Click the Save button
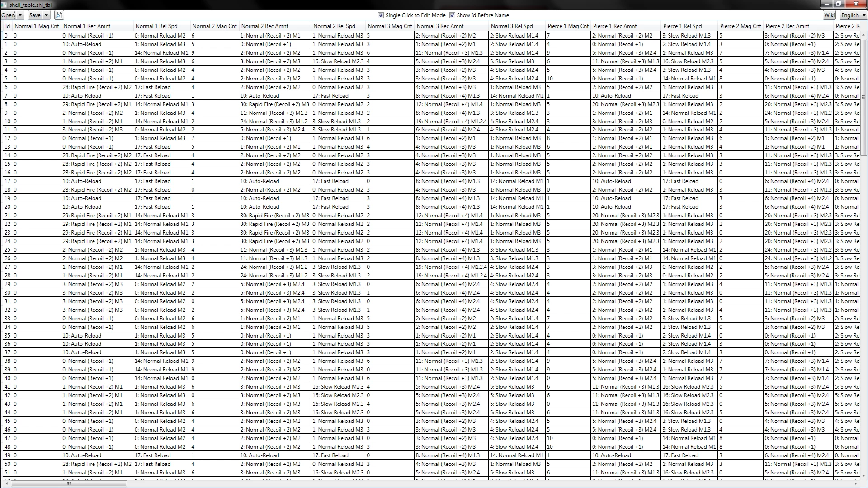The height and width of the screenshot is (488, 868). pyautogui.click(x=35, y=15)
